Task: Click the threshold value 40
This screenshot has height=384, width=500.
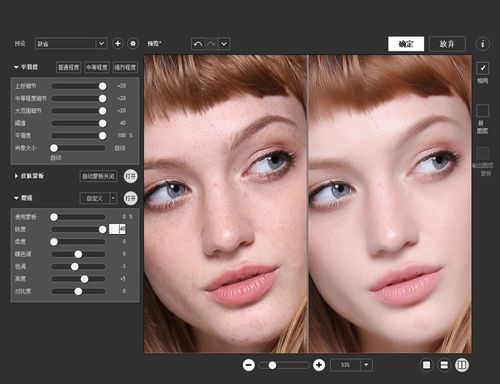Action: point(123,123)
